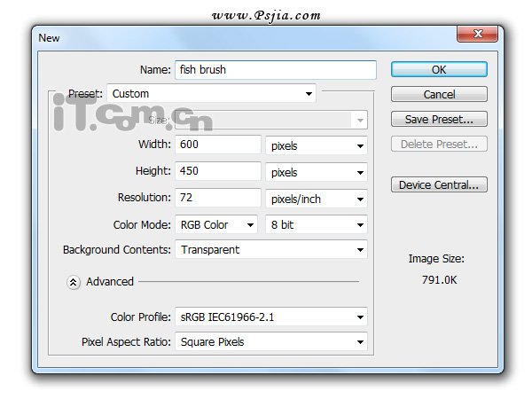The width and height of the screenshot is (532, 399).
Task: Click the Delete Preset button
Action: tap(439, 145)
